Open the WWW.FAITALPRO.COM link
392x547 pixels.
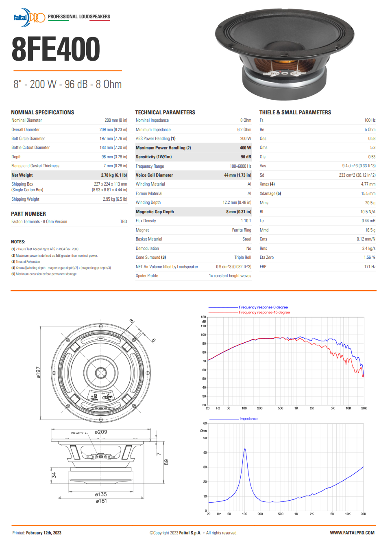click(352, 533)
